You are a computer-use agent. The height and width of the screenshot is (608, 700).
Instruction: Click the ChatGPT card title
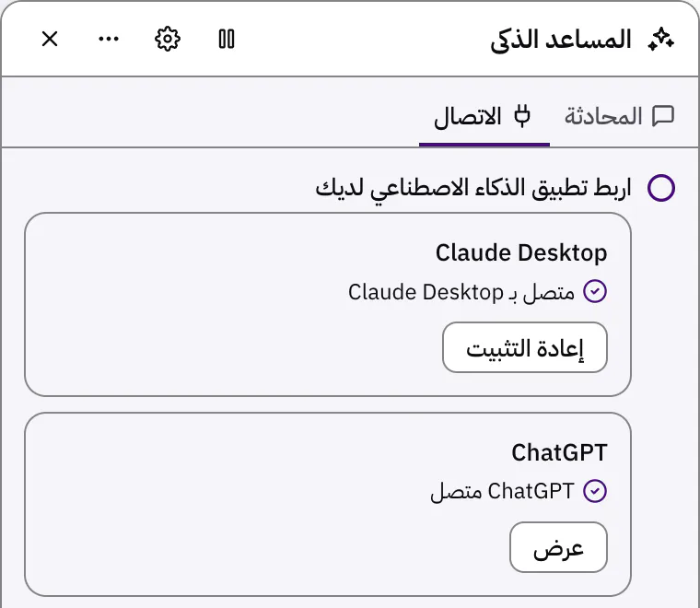pyautogui.click(x=559, y=452)
